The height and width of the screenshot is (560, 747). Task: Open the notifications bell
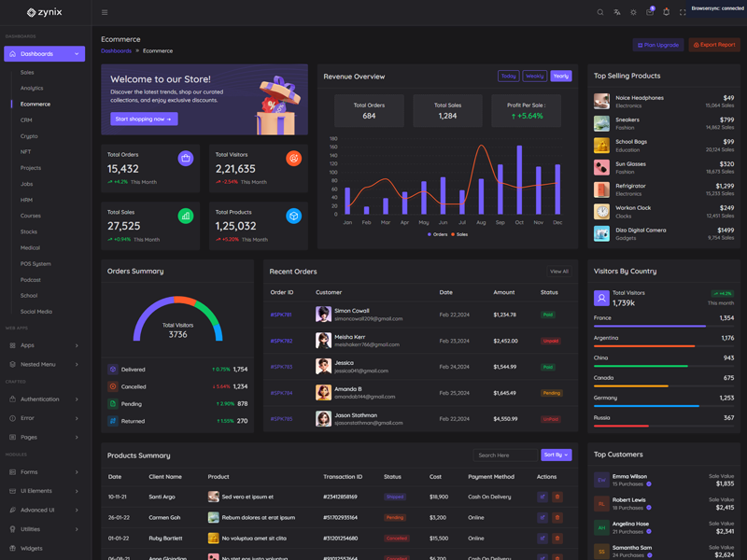(x=666, y=12)
